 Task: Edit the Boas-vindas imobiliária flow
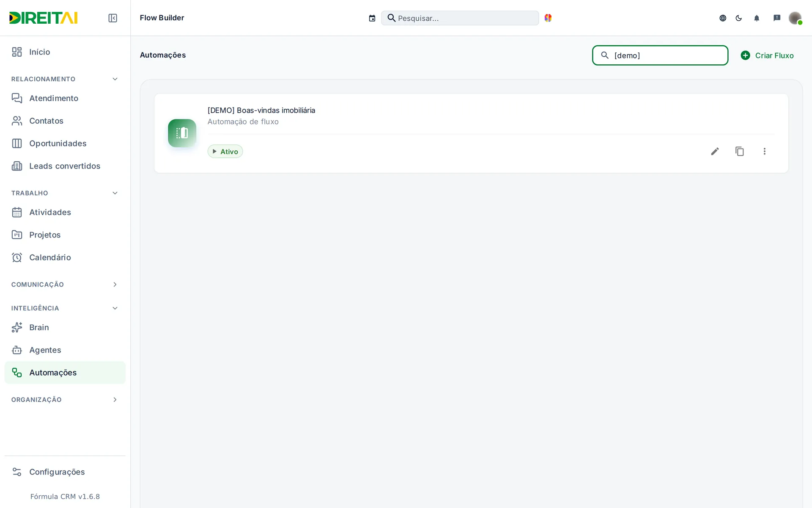pyautogui.click(x=715, y=151)
